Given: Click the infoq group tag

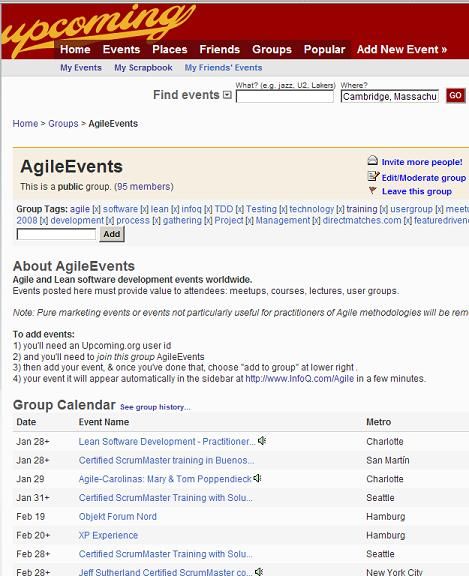Looking at the screenshot, I should [x=191, y=209].
